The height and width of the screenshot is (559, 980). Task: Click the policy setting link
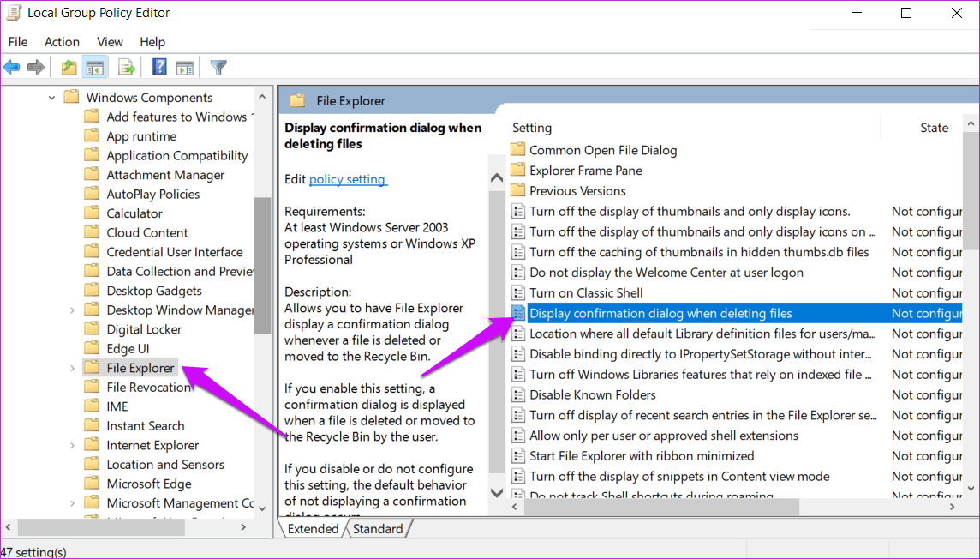coord(348,179)
